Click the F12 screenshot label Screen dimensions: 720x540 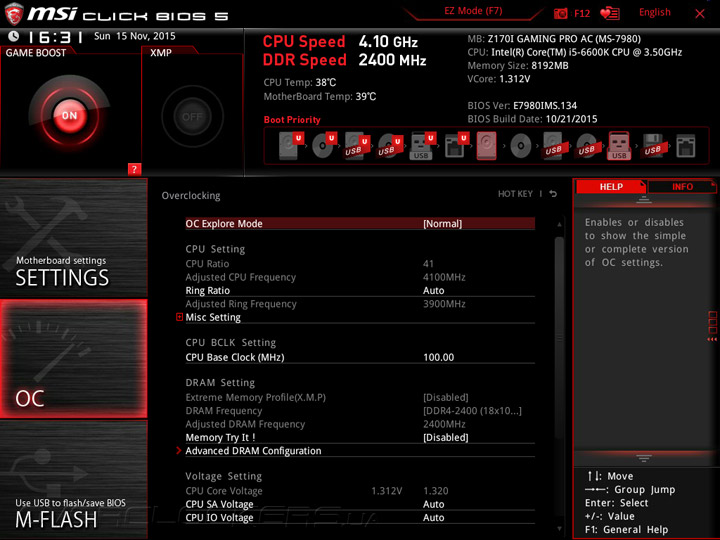click(582, 13)
